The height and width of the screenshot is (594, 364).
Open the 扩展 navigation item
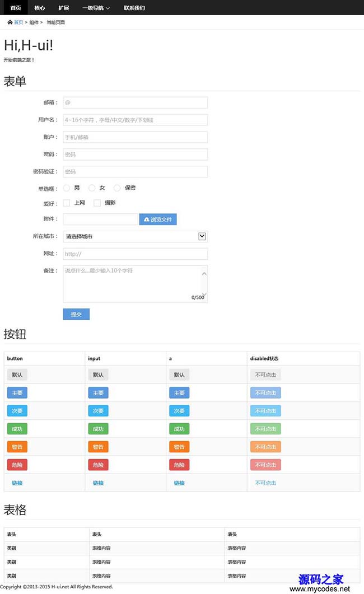click(64, 8)
